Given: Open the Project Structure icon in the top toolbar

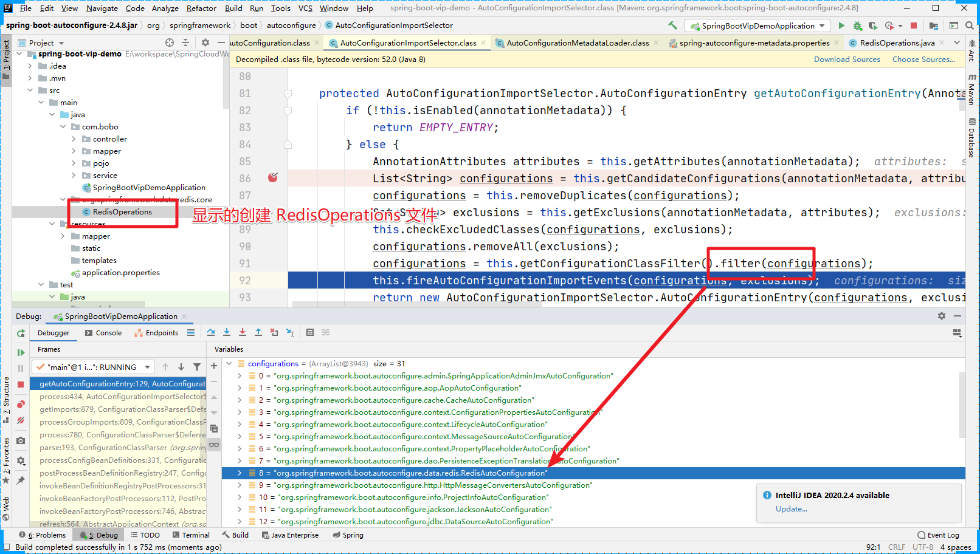Looking at the screenshot, I should 934,26.
